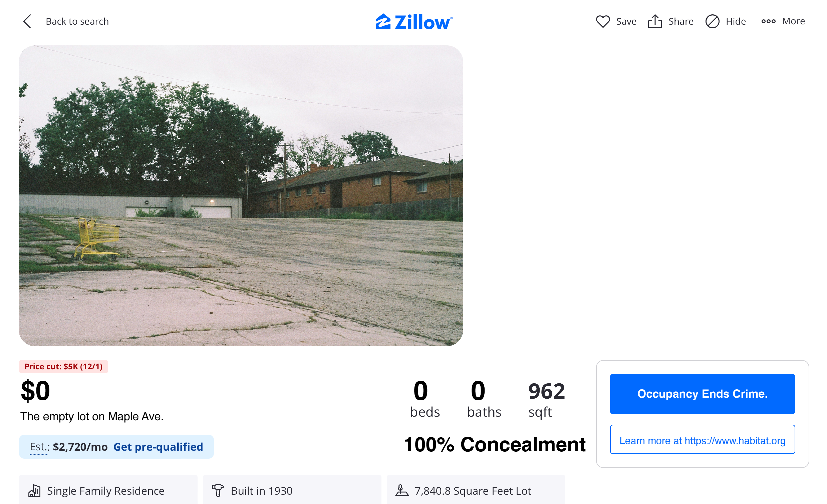
Task: Click the building icon for Single Family Residence
Action: tap(35, 491)
